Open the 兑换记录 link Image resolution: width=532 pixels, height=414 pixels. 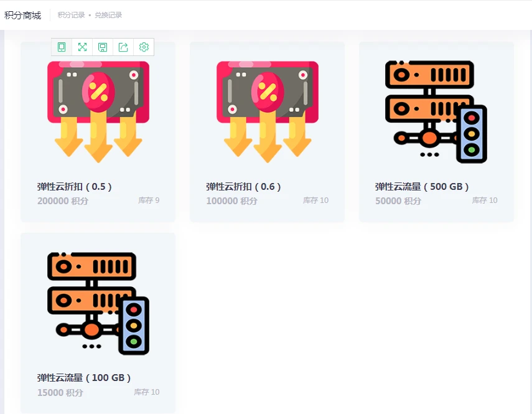click(x=108, y=15)
